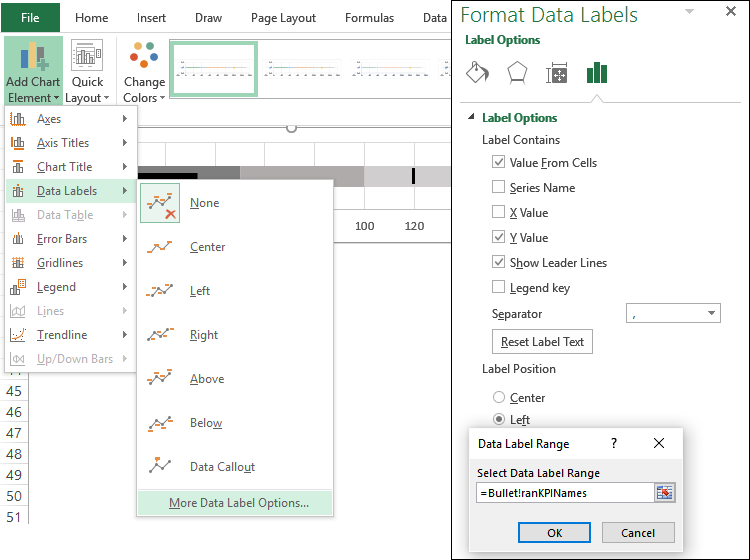Enable the X Value checkbox

(498, 211)
